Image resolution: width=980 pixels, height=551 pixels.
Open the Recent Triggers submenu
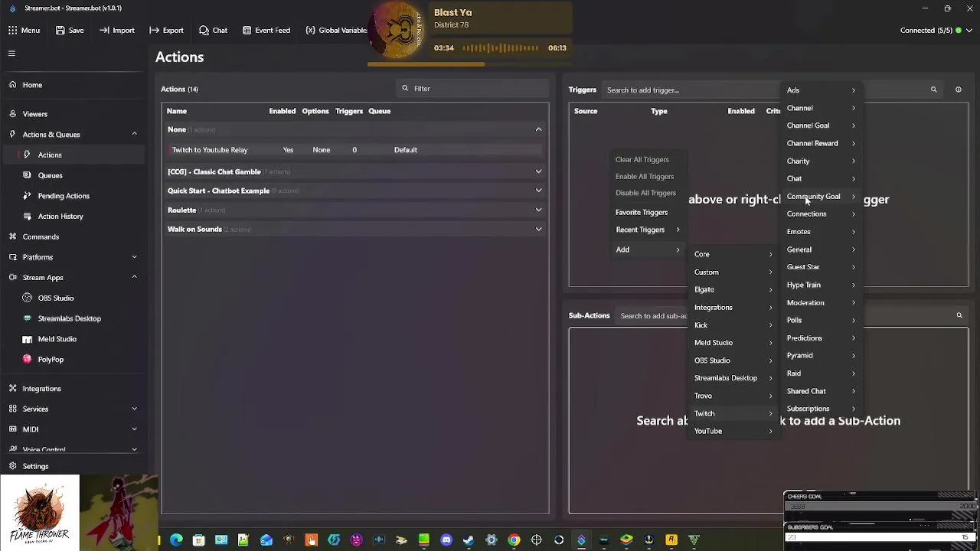[x=648, y=230]
